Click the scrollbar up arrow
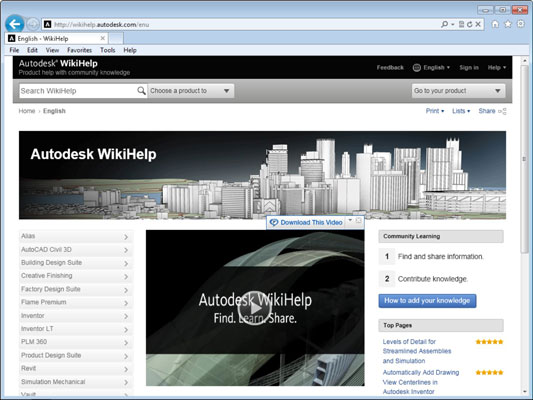 [525, 61]
